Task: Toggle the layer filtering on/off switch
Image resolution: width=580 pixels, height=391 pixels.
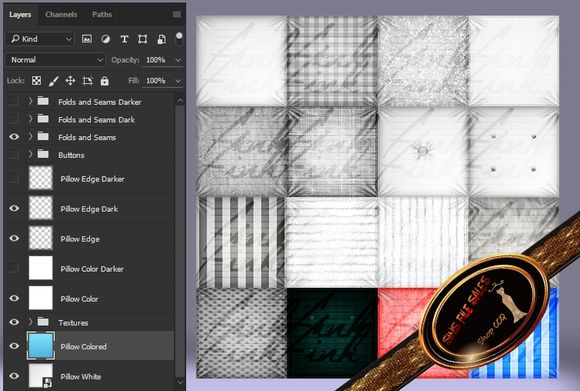Action: (179, 38)
